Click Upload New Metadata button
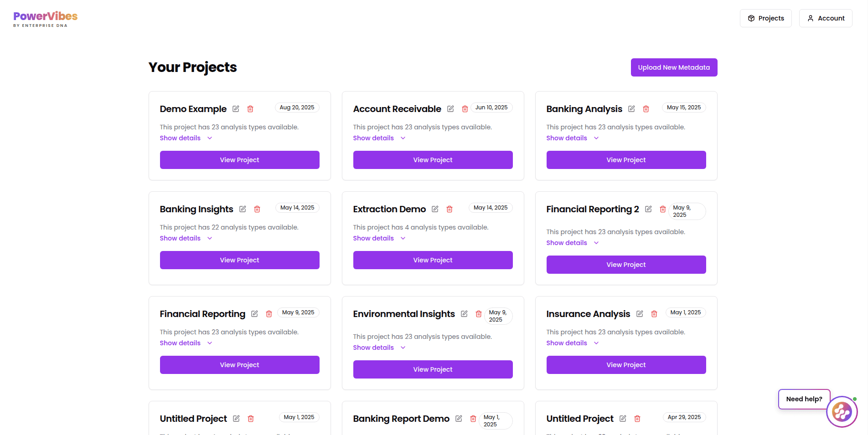The height and width of the screenshot is (435, 868). coord(674,67)
